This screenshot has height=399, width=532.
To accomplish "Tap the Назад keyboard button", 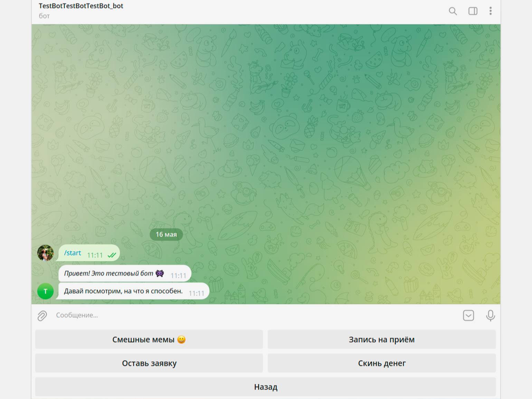I will [265, 387].
